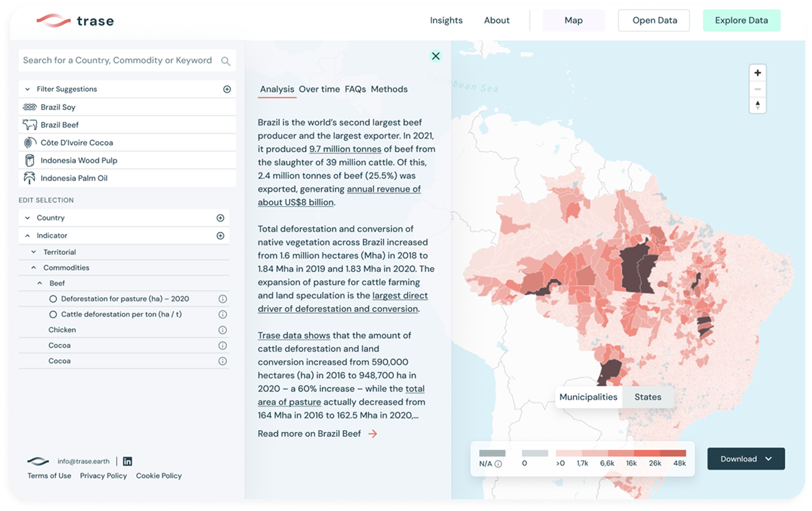This screenshot has width=812, height=511.
Task: Open the total area of pasture link
Action: (342, 395)
